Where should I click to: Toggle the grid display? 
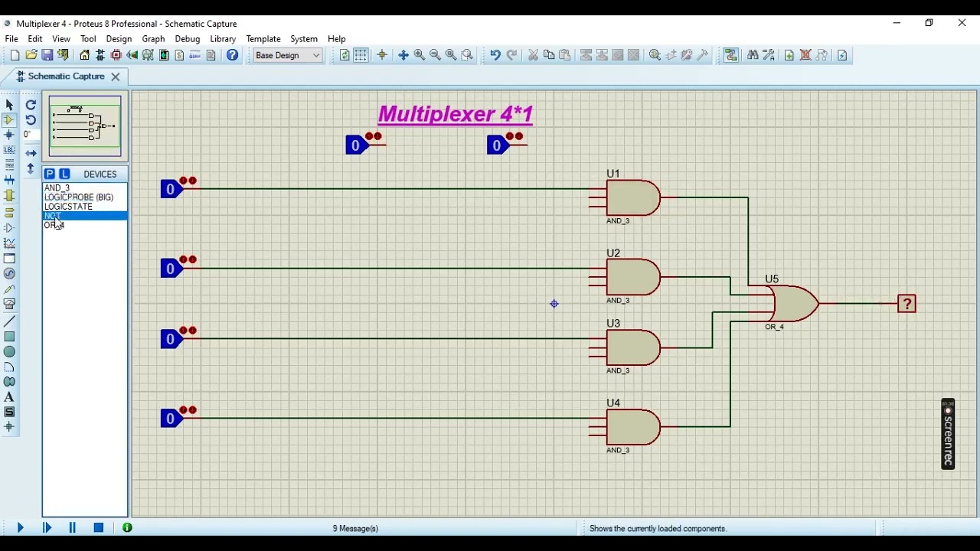pyautogui.click(x=361, y=55)
